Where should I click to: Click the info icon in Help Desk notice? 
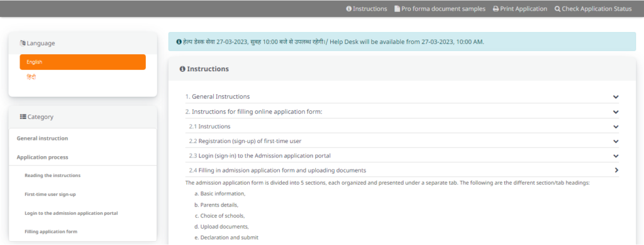pyautogui.click(x=179, y=42)
